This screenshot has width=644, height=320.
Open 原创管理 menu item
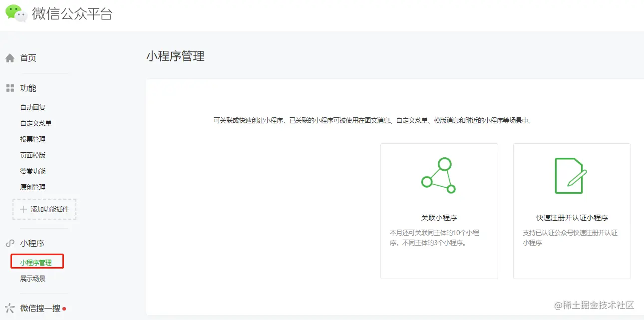point(33,187)
